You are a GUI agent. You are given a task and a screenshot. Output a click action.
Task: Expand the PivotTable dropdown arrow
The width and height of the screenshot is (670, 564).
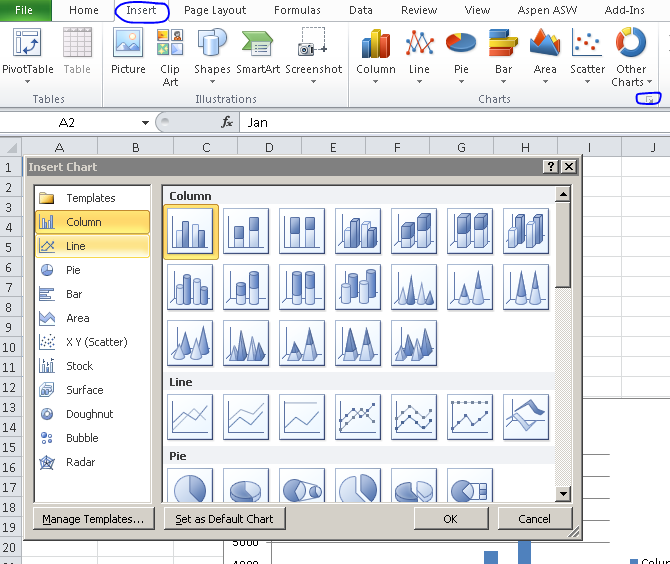[x=27, y=82]
